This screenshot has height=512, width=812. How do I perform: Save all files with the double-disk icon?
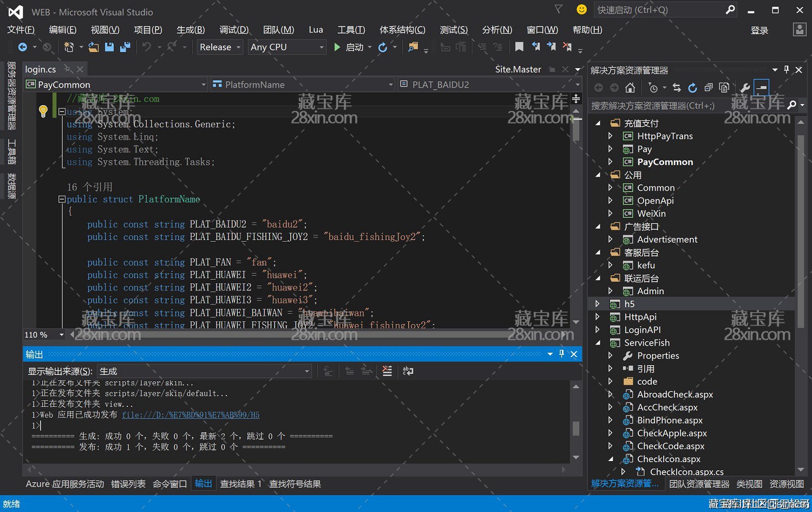tap(125, 47)
